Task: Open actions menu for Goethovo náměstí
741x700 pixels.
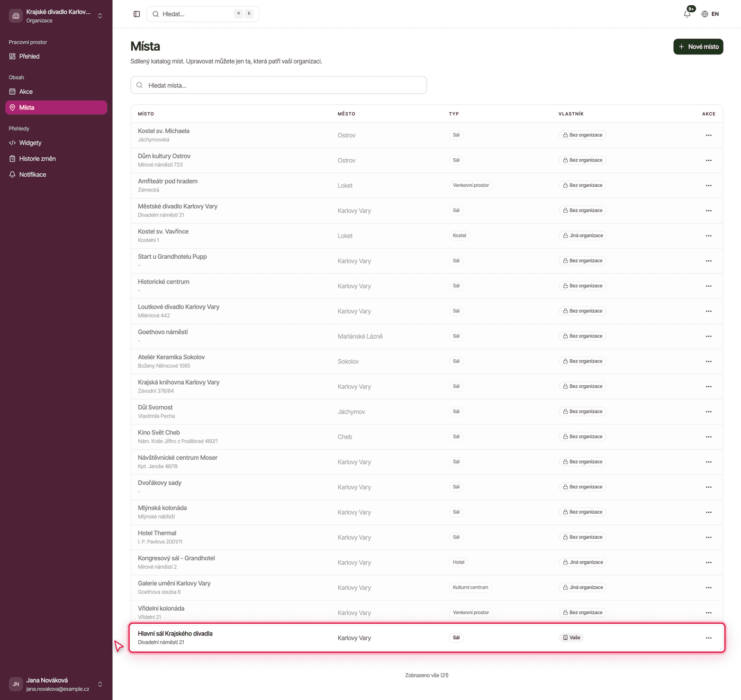Action: click(x=709, y=337)
